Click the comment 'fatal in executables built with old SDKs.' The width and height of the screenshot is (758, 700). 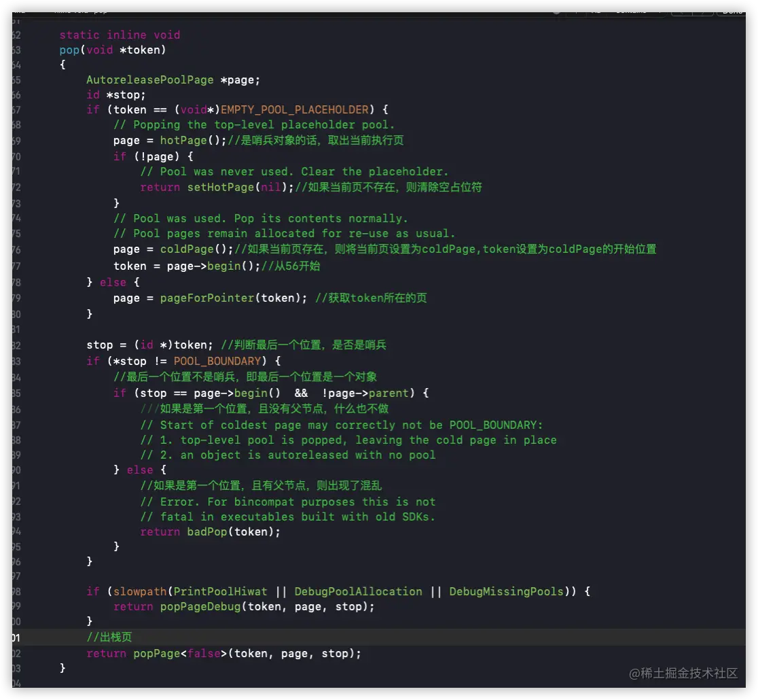(288, 517)
